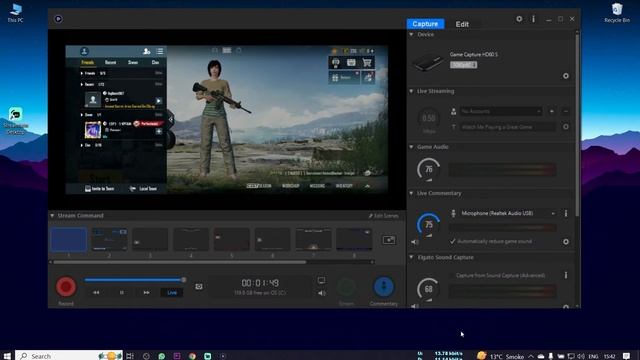
Task: Adjust the Sound Capture dial at 68
Action: 429,289
